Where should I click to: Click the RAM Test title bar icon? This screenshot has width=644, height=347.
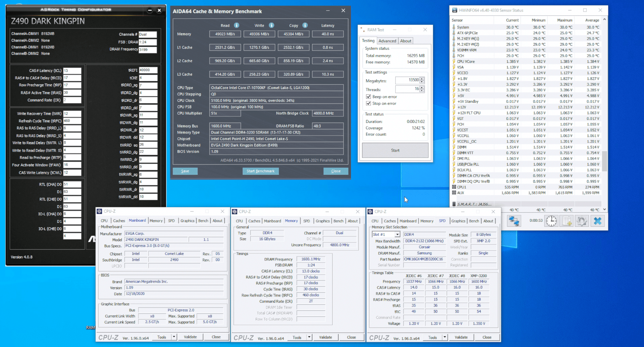click(x=363, y=30)
